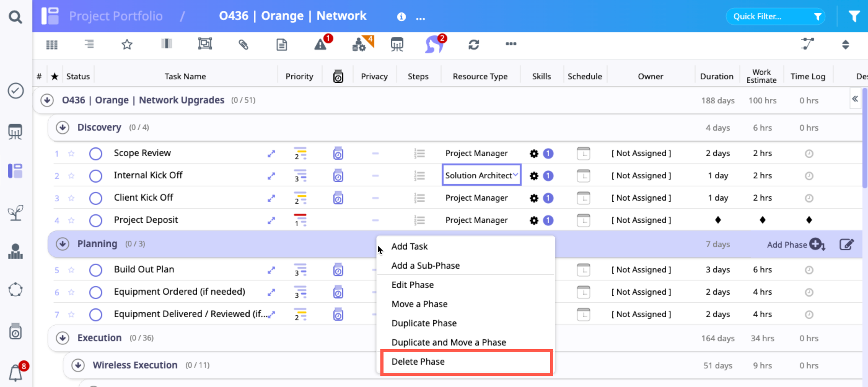Open Project Portfolio breadcrumb link
This screenshot has width=868, height=387.
pyautogui.click(x=116, y=16)
